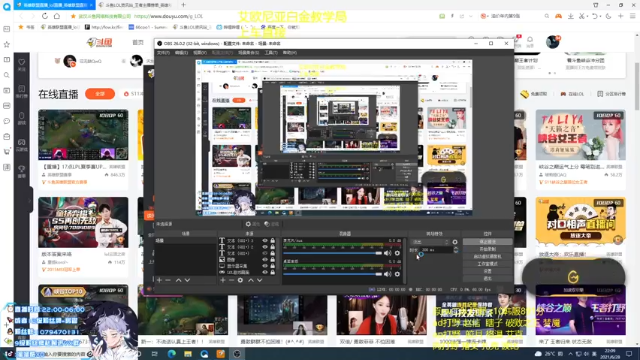640x360 pixels.
Task: Open Microsoft Edge from the taskbar
Action: (x=171, y=353)
